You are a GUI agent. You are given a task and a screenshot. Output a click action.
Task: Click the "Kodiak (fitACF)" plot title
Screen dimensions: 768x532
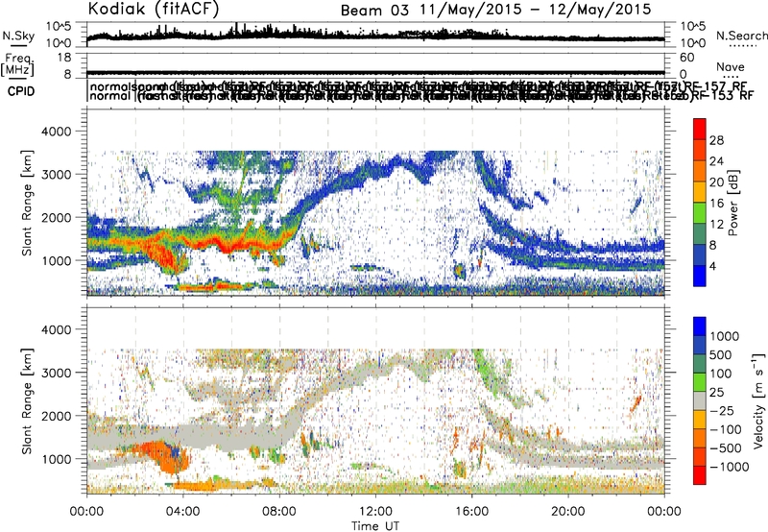click(x=154, y=10)
